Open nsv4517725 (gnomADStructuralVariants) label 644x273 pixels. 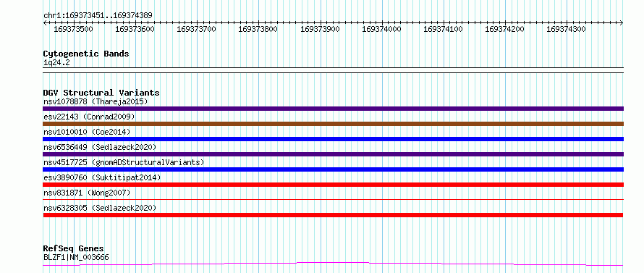(124, 162)
